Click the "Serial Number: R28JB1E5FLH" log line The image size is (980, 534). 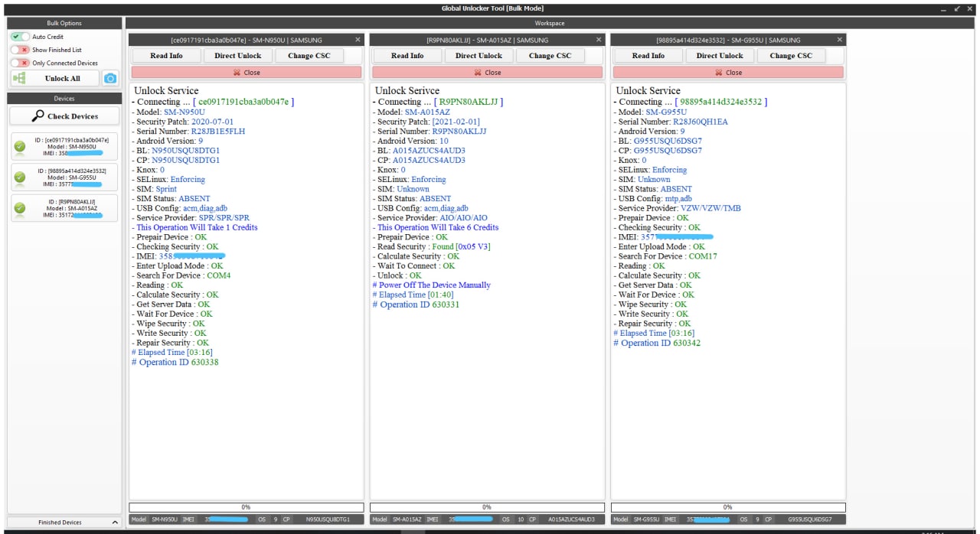coord(188,132)
